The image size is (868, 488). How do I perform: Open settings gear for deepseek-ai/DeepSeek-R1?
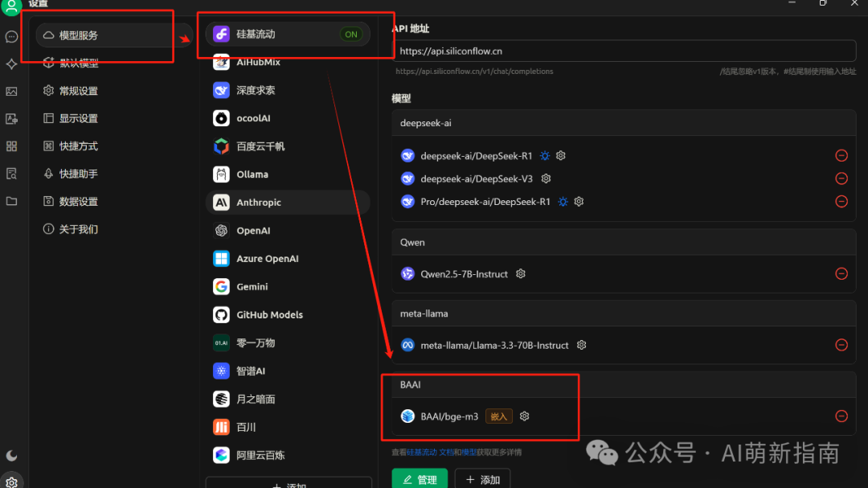[561, 156]
